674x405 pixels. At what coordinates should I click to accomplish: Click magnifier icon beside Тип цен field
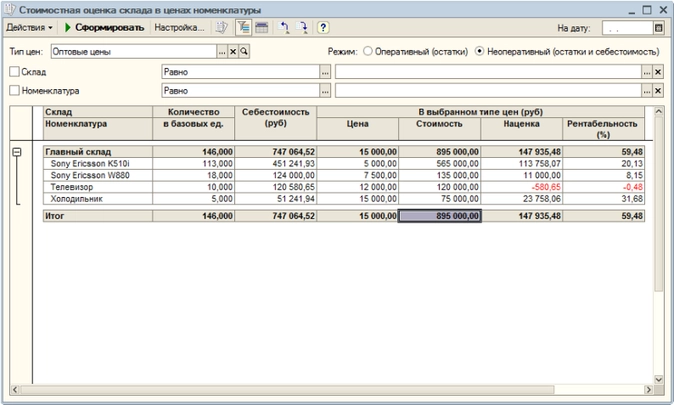(x=245, y=51)
